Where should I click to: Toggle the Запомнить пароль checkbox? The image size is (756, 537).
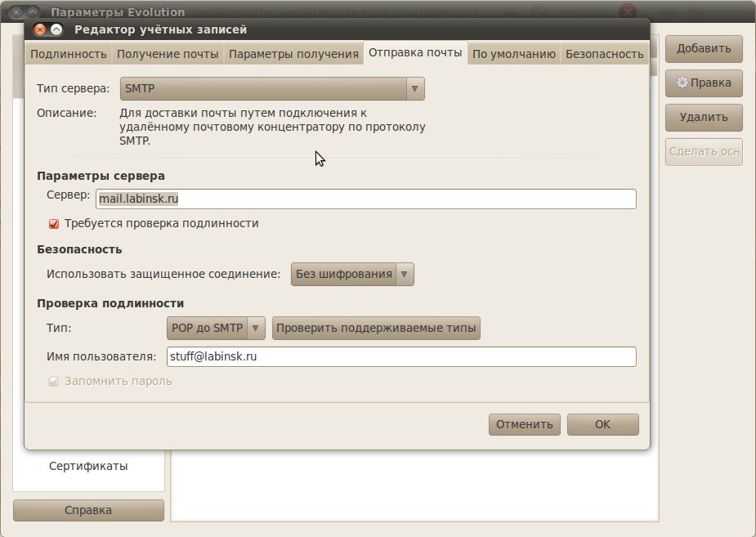pyautogui.click(x=54, y=382)
